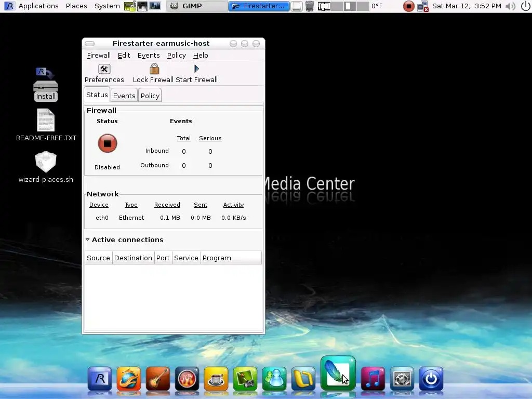This screenshot has width=532, height=399.
Task: Click the Ethernet type value
Action: coord(131,218)
